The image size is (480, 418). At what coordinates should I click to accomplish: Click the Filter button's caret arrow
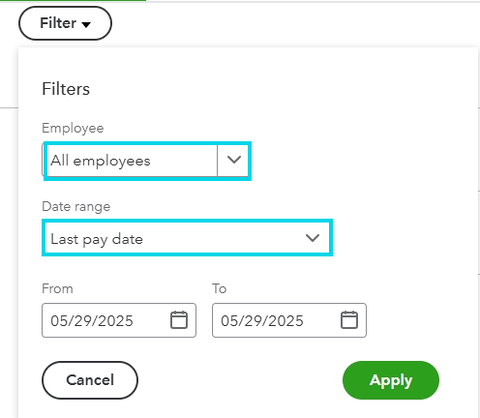click(x=86, y=24)
